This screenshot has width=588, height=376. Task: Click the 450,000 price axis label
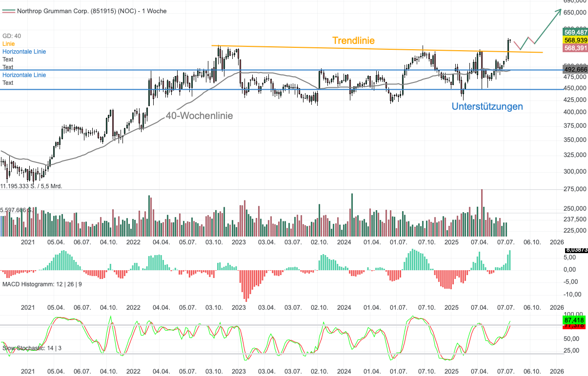(x=575, y=88)
